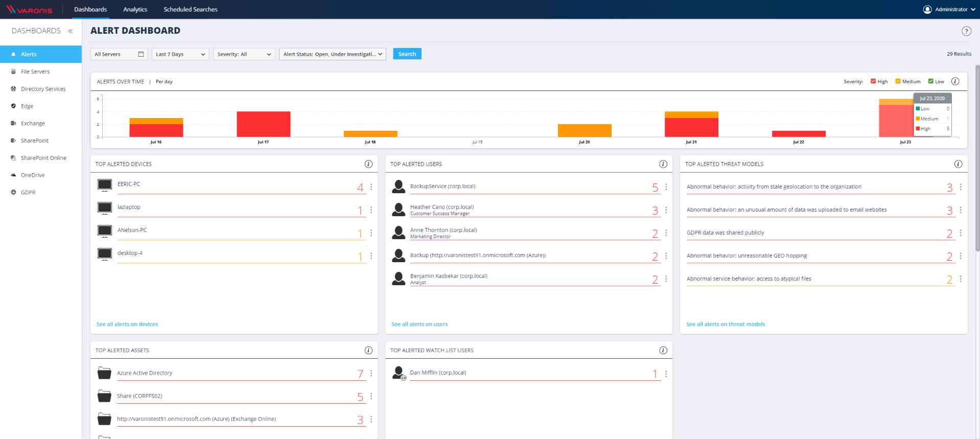Open the Dashboards top tab
The width and height of the screenshot is (980, 439).
tap(90, 10)
